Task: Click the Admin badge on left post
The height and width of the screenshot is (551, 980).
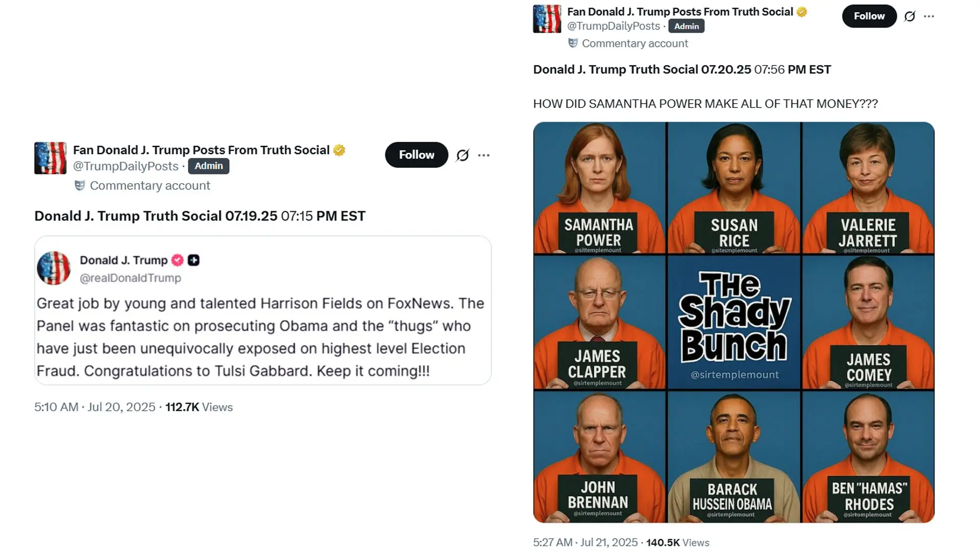Action: pyautogui.click(x=208, y=166)
